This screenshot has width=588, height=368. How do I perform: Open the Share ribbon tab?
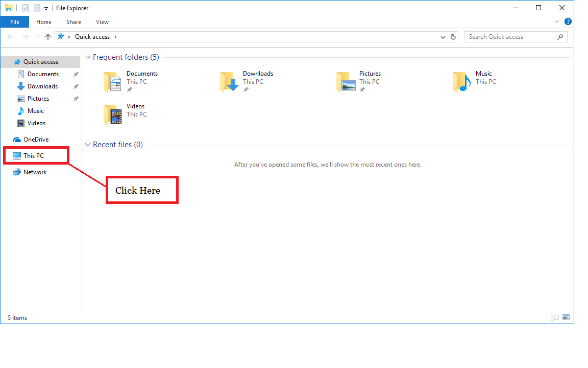coord(73,22)
